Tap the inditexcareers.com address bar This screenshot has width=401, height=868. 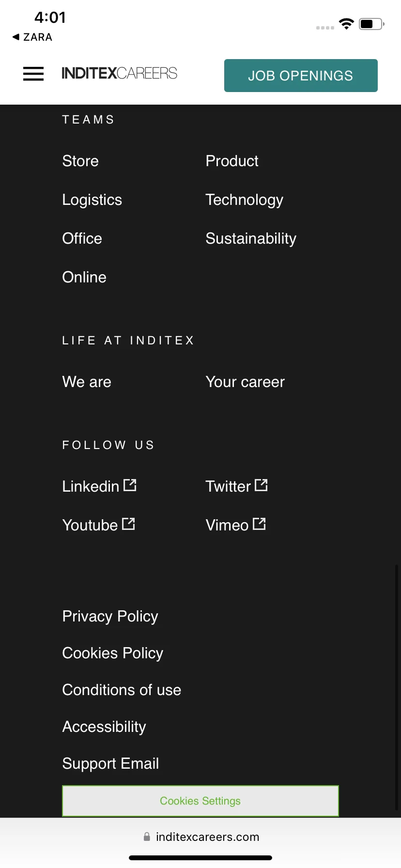click(x=200, y=837)
